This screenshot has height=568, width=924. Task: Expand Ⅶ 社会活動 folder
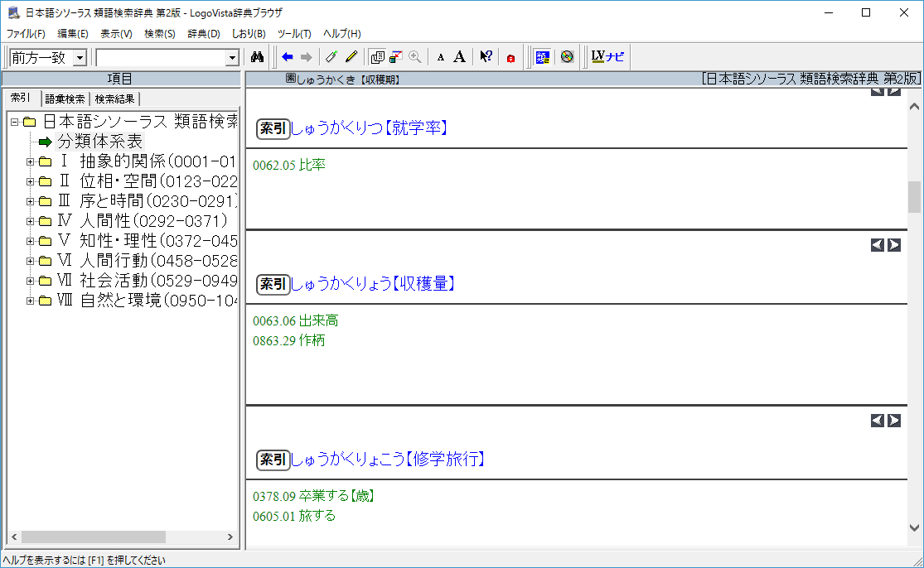click(x=30, y=281)
